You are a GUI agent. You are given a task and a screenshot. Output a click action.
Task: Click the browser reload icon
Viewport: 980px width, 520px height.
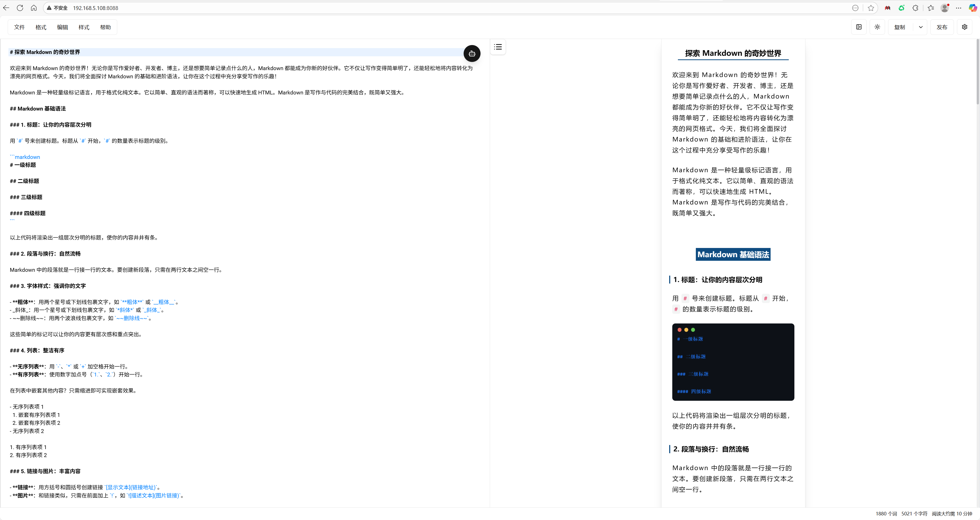pyautogui.click(x=20, y=8)
